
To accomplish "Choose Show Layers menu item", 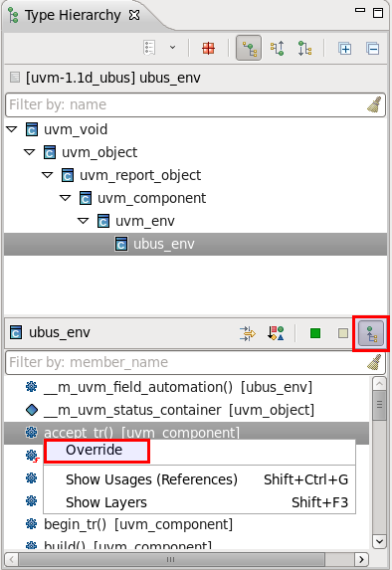I will 200,502.
